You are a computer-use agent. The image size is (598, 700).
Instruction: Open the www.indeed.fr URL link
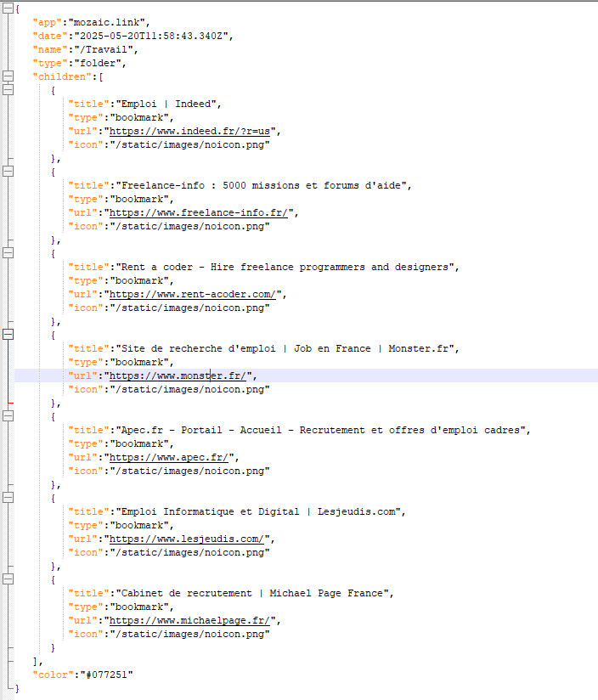click(x=189, y=131)
